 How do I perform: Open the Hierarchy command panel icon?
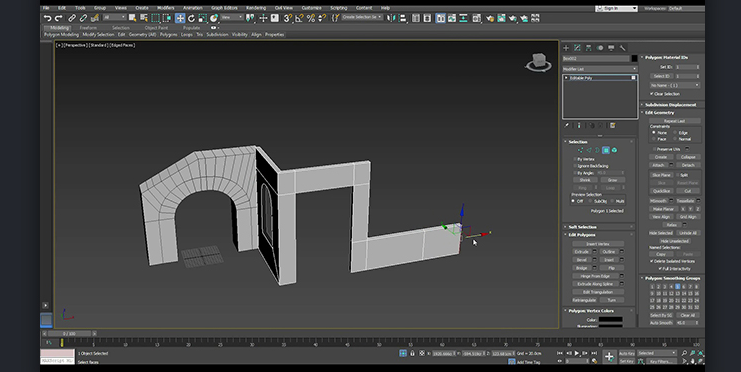pos(588,48)
